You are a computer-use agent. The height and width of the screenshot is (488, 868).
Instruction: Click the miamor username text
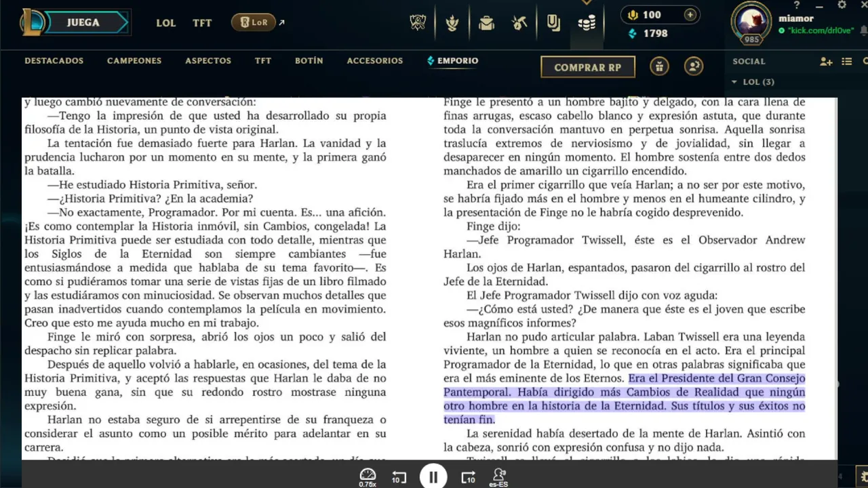[x=796, y=19]
